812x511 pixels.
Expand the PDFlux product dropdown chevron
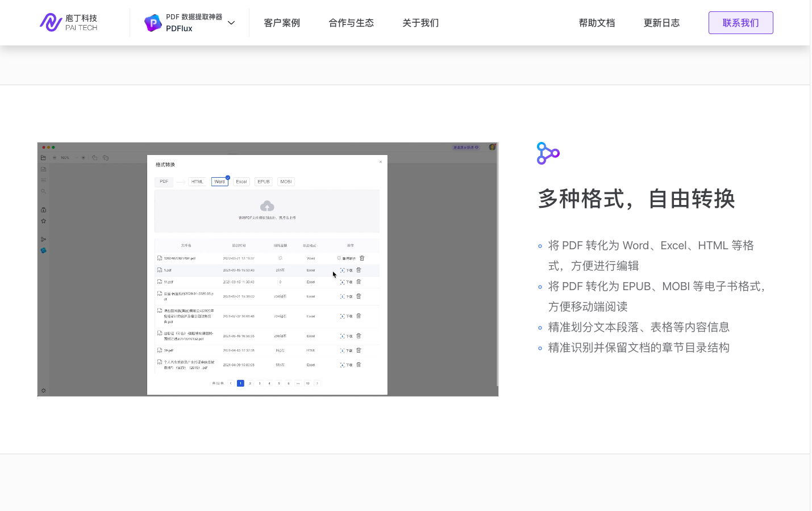click(x=231, y=23)
